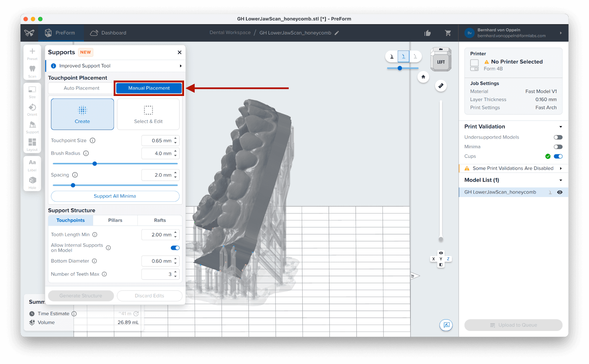The width and height of the screenshot is (589, 364).
Task: Click the Support All Minima button
Action: (115, 196)
